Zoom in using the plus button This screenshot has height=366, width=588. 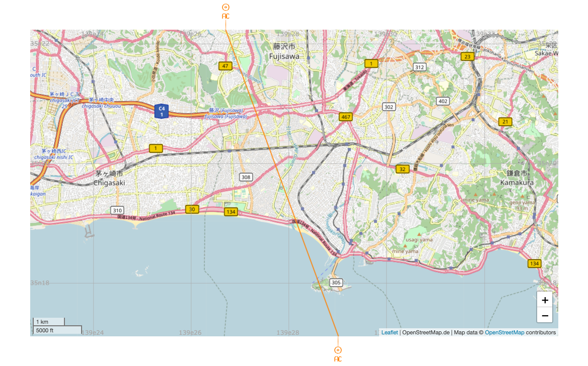coord(544,300)
